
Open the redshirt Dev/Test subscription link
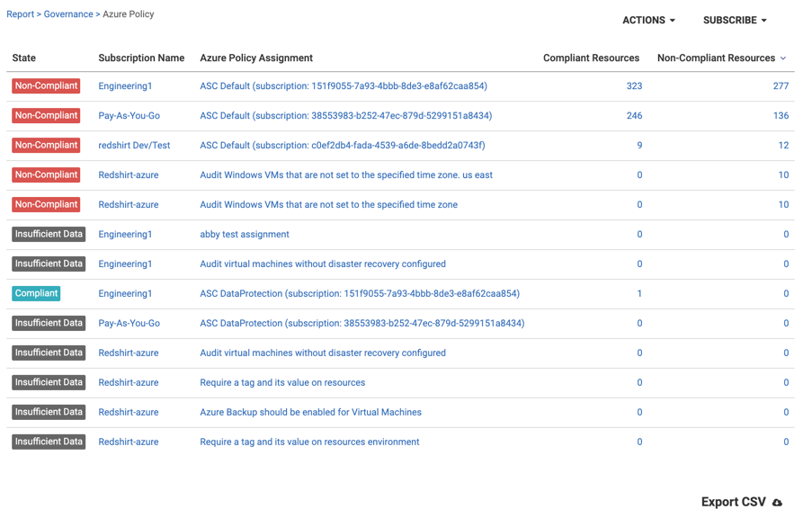(x=134, y=145)
